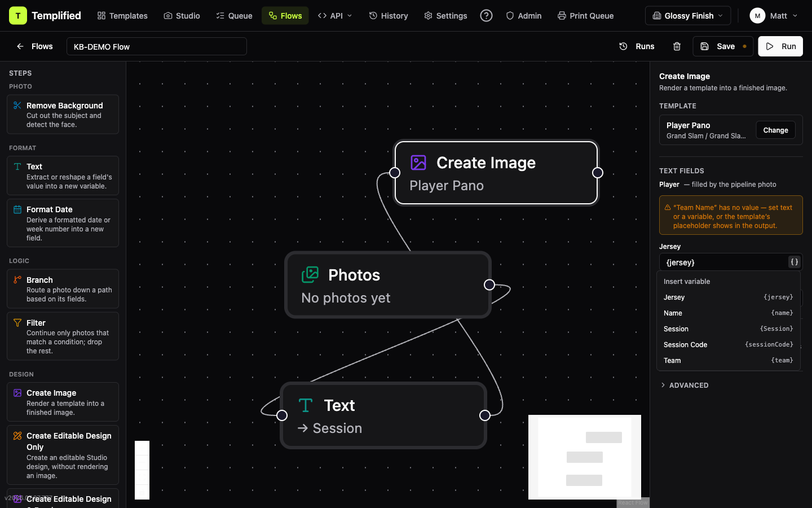The image size is (812, 508).
Task: Insert the Team variable
Action: click(x=729, y=360)
